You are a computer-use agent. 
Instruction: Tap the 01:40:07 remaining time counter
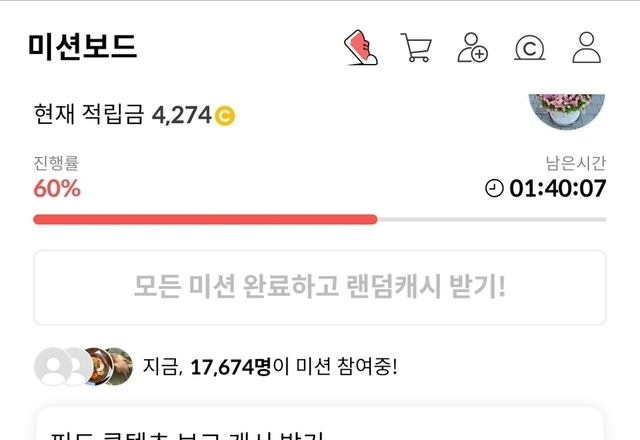point(558,189)
